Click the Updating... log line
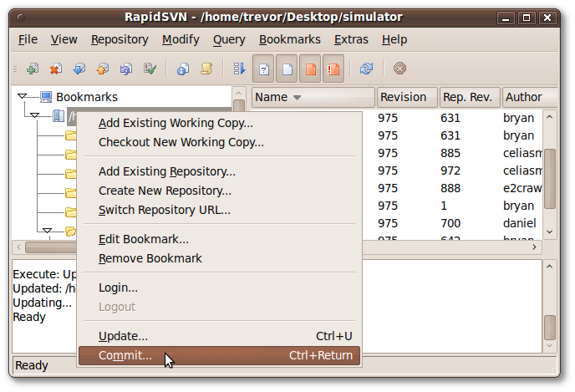Screen dimensions: 575x392 tap(42, 303)
